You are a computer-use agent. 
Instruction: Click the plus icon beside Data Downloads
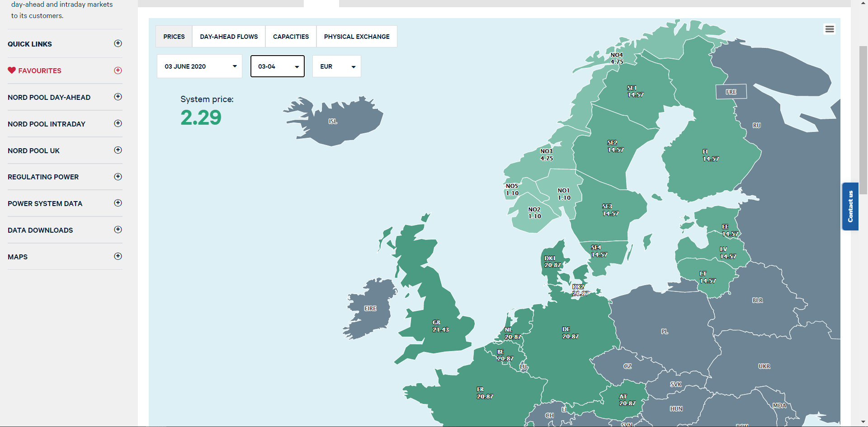click(x=118, y=230)
